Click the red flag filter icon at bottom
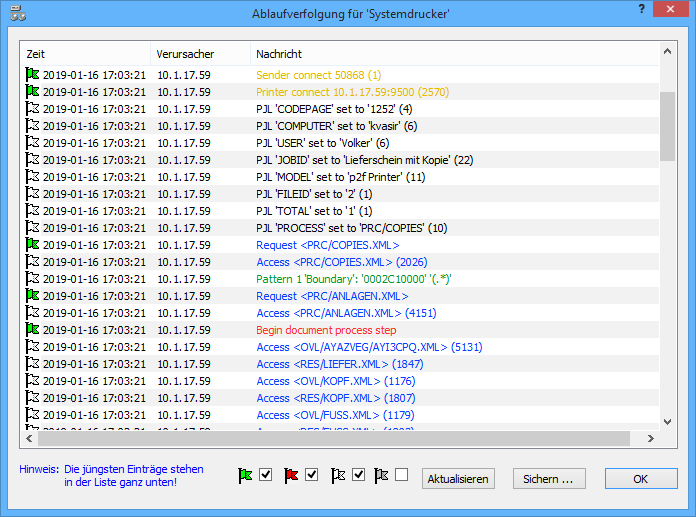Screen dimensions: 696x517 (291, 476)
